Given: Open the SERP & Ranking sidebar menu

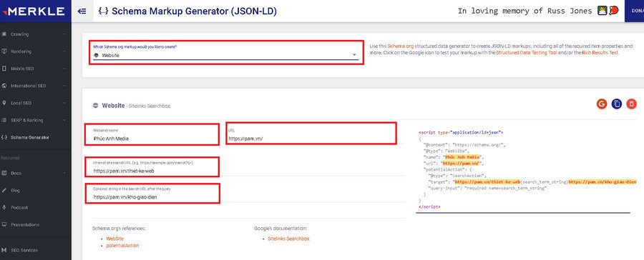Looking at the screenshot, I should (35, 121).
